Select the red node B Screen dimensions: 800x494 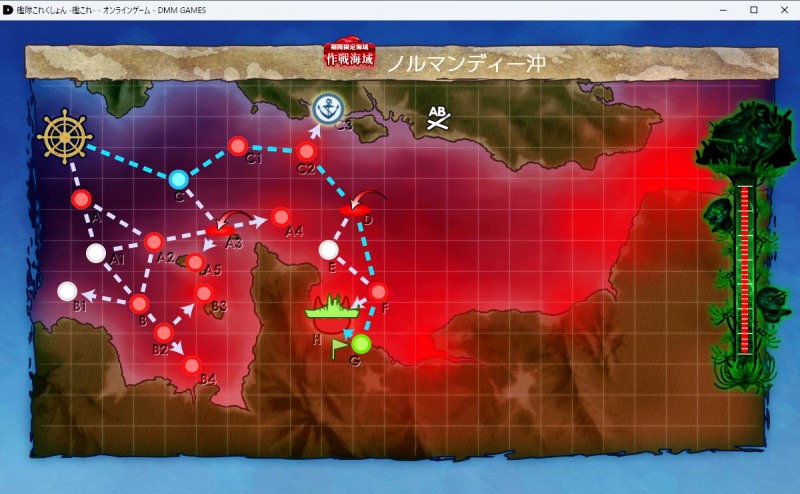(x=139, y=304)
